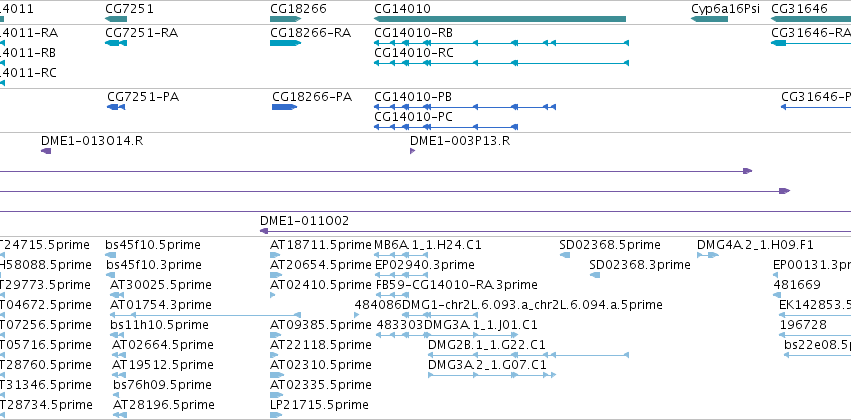The width and height of the screenshot is (851, 420).
Task: Click the bs76h09.5prime label
Action: tap(162, 385)
